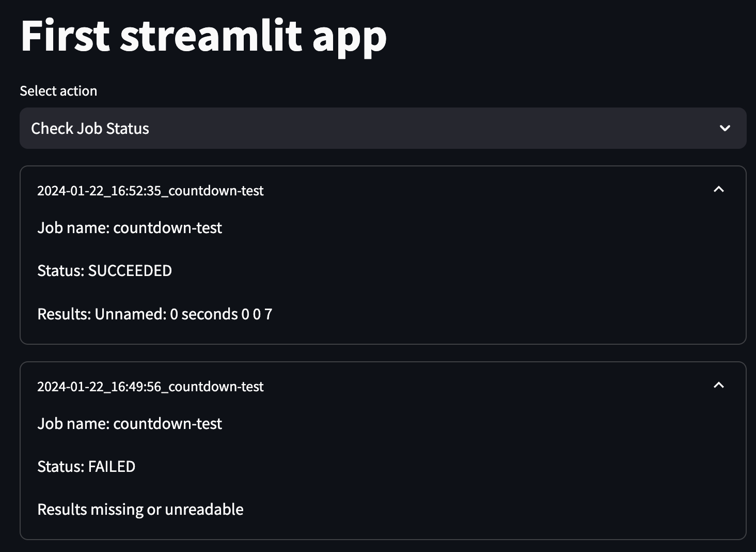This screenshot has height=552, width=756.
Task: Click the Status: SUCCEEDED text
Action: 104,271
